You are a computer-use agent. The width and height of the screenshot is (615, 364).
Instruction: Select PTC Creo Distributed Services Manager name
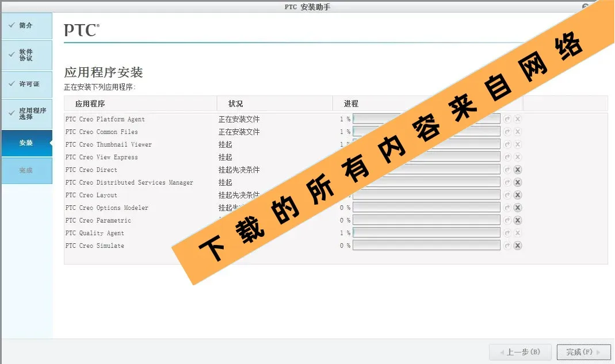click(x=129, y=182)
